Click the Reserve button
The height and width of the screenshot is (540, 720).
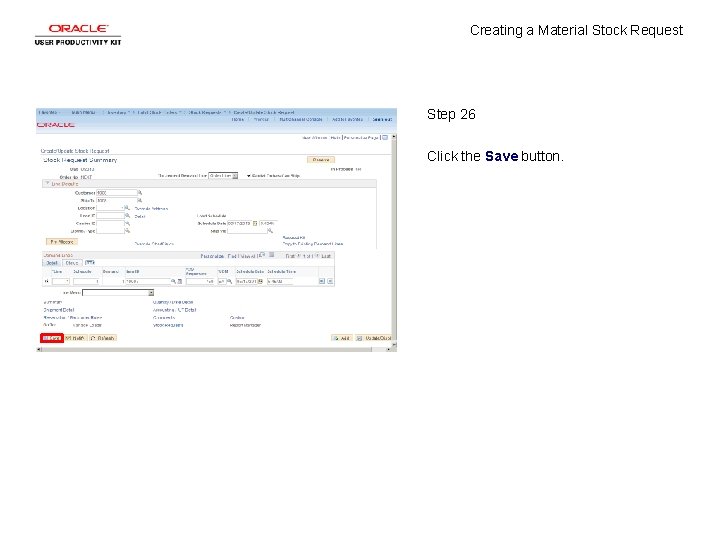(x=321, y=160)
